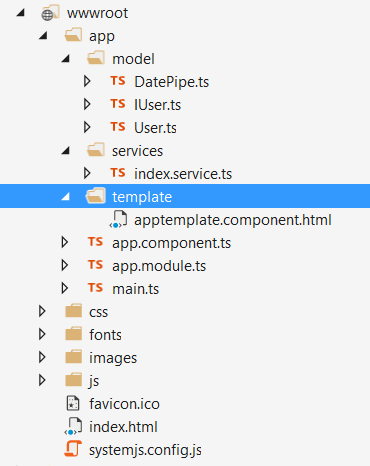
Task: Select the css folder label
Action: (x=99, y=313)
